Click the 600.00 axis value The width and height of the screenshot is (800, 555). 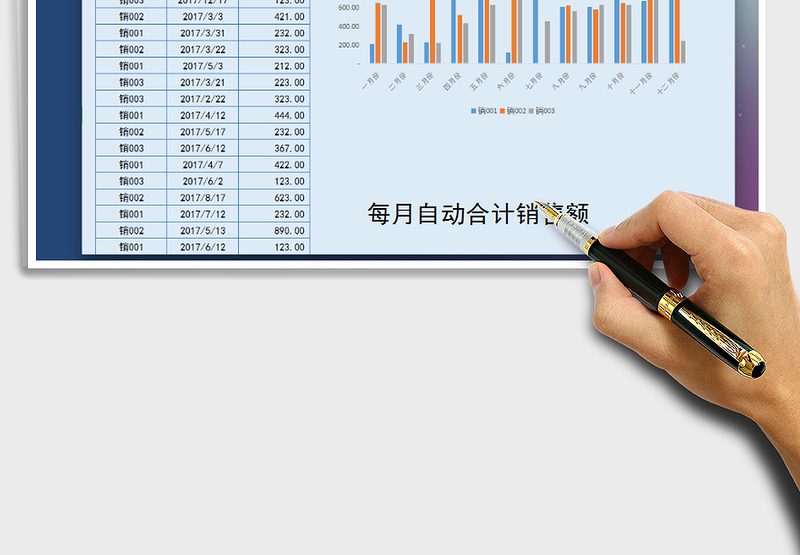pos(348,8)
